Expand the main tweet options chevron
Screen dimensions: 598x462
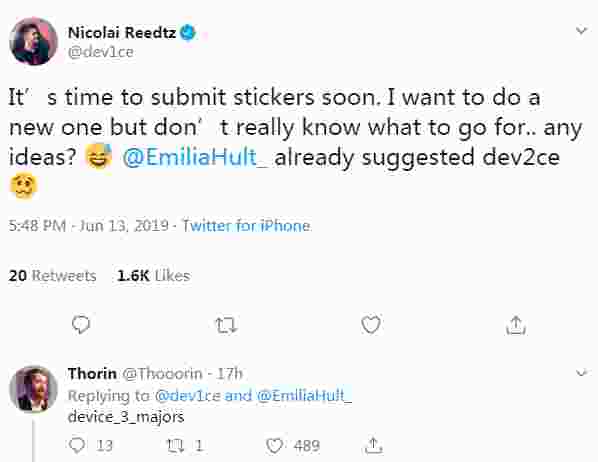[581, 31]
